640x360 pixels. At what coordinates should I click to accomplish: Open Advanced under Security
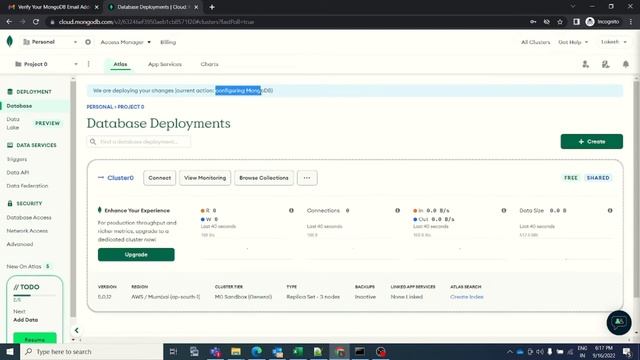coord(20,244)
